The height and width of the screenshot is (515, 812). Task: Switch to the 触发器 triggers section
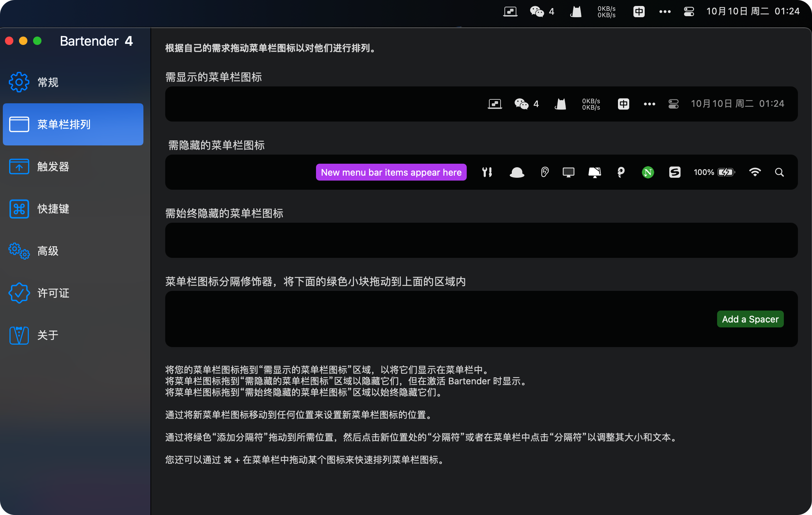point(53,167)
